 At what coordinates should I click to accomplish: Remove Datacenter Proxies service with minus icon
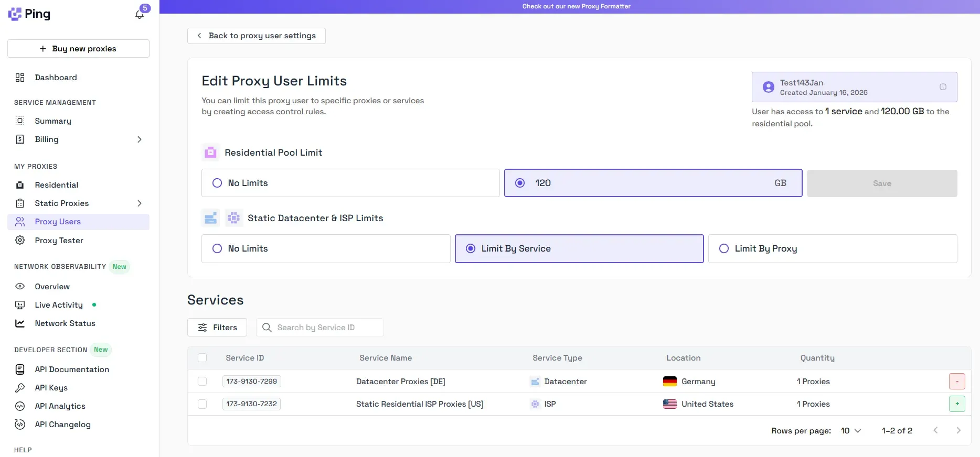(956, 382)
